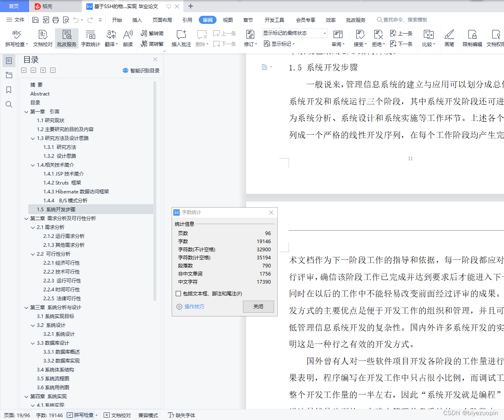
Task: Click the Redo arrow icon
Action: [x=90, y=20]
